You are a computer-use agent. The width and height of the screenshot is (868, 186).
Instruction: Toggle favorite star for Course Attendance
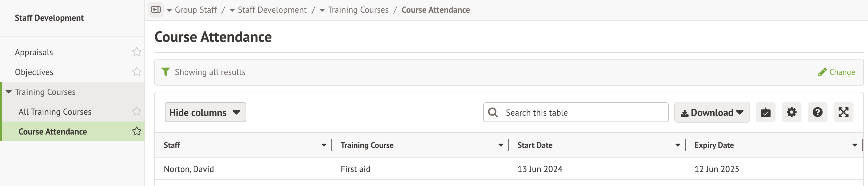[x=136, y=131]
